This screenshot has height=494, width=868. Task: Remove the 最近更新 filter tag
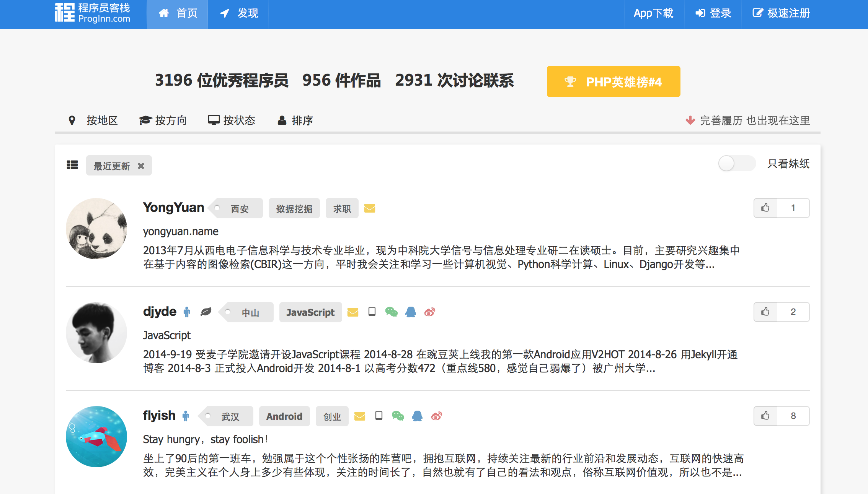click(141, 166)
